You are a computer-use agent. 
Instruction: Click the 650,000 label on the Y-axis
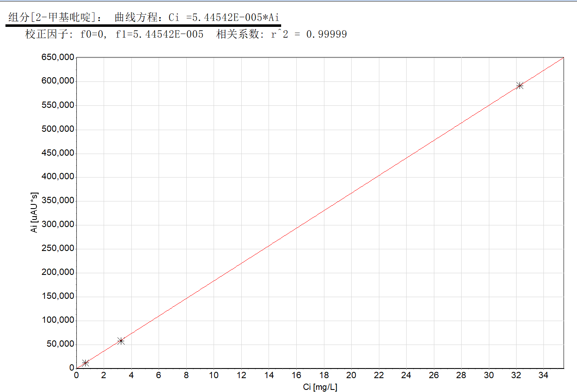click(x=58, y=57)
